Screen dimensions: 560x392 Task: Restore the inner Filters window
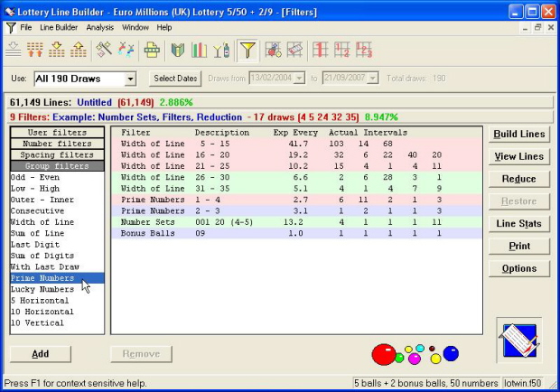537,27
